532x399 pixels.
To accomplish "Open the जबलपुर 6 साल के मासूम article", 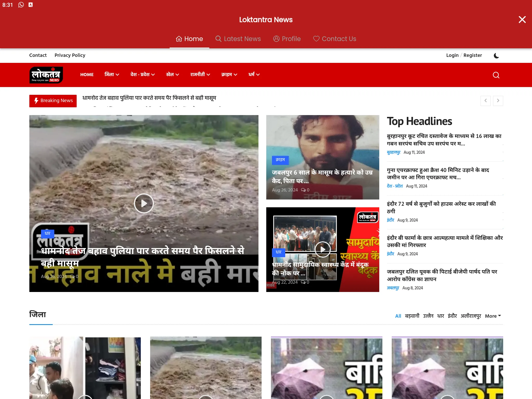I will tap(322, 177).
